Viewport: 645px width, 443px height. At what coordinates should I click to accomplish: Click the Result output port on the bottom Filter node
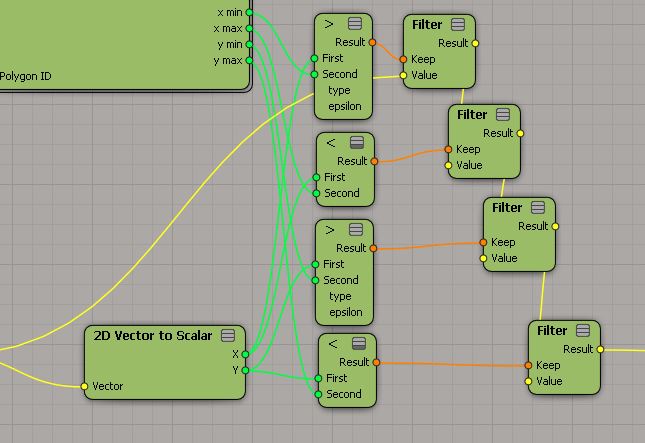[x=600, y=349]
